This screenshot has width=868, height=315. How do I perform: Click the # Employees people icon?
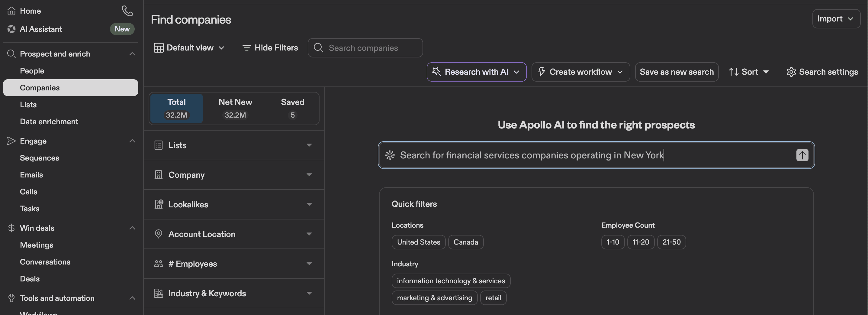pyautogui.click(x=159, y=263)
